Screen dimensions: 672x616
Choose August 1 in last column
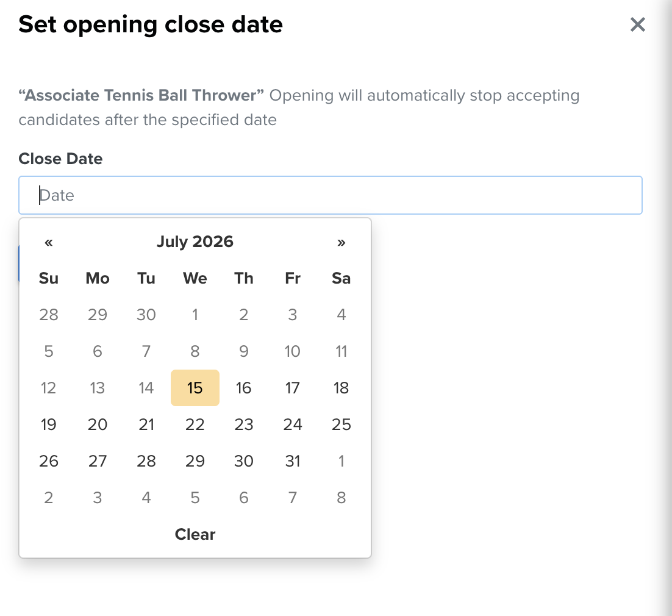[x=341, y=461]
